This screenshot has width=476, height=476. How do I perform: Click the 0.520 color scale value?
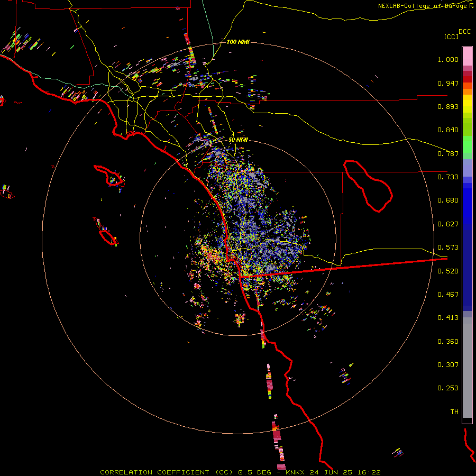click(x=448, y=271)
